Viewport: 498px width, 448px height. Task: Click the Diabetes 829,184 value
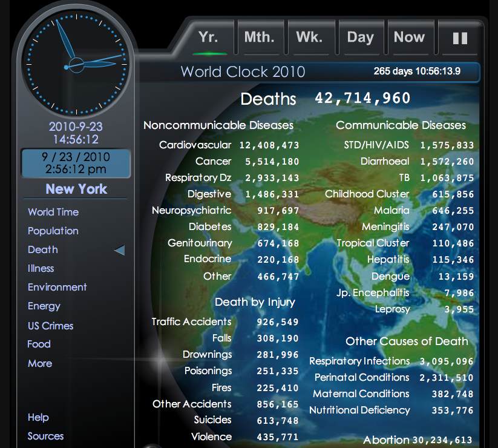click(278, 227)
